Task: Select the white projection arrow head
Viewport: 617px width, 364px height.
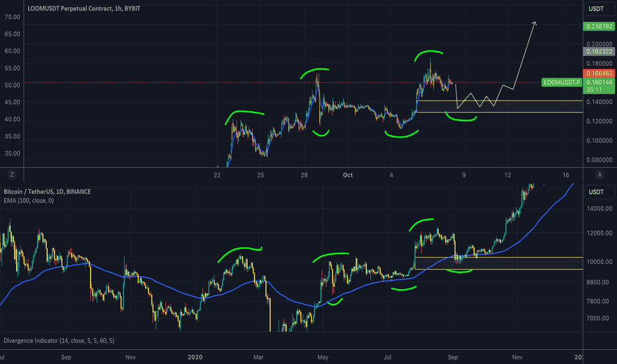Action: click(x=534, y=24)
